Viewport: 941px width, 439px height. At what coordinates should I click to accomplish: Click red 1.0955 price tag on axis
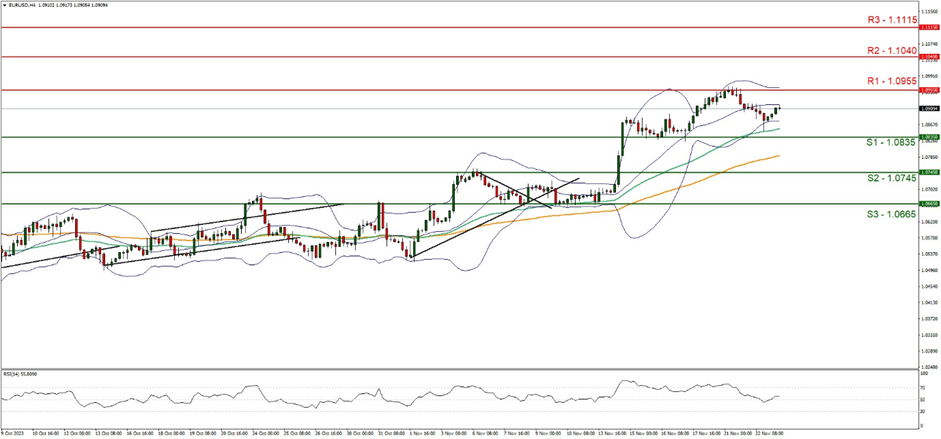tap(927, 90)
